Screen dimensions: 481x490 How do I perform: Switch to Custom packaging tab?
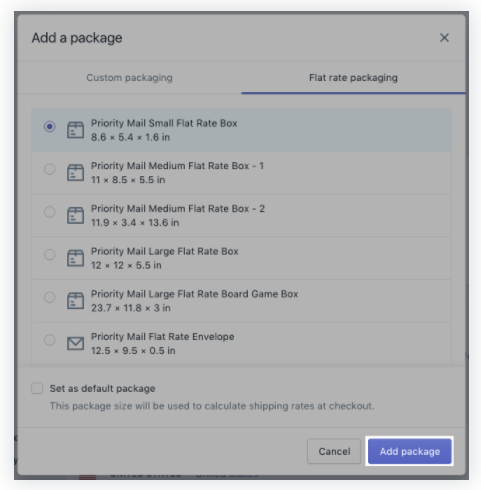129,78
